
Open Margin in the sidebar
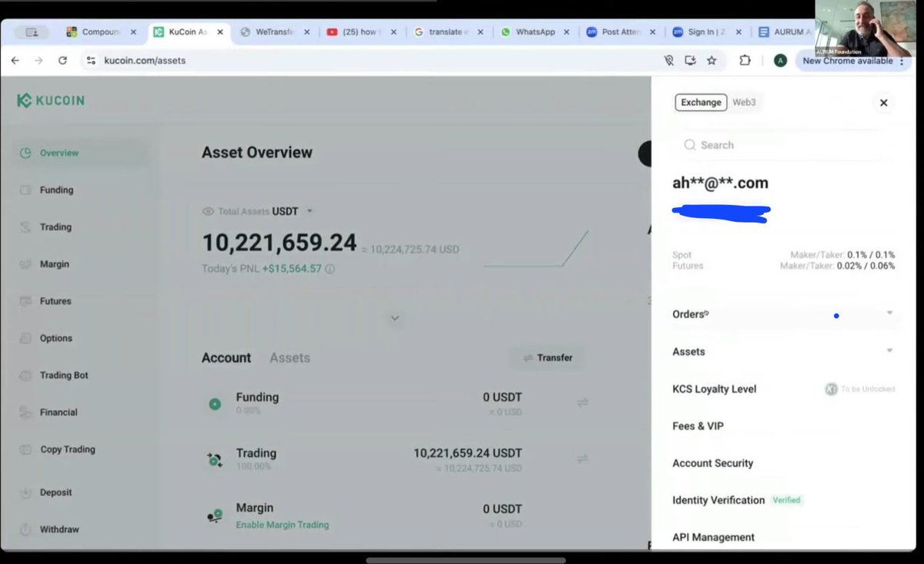(x=55, y=264)
